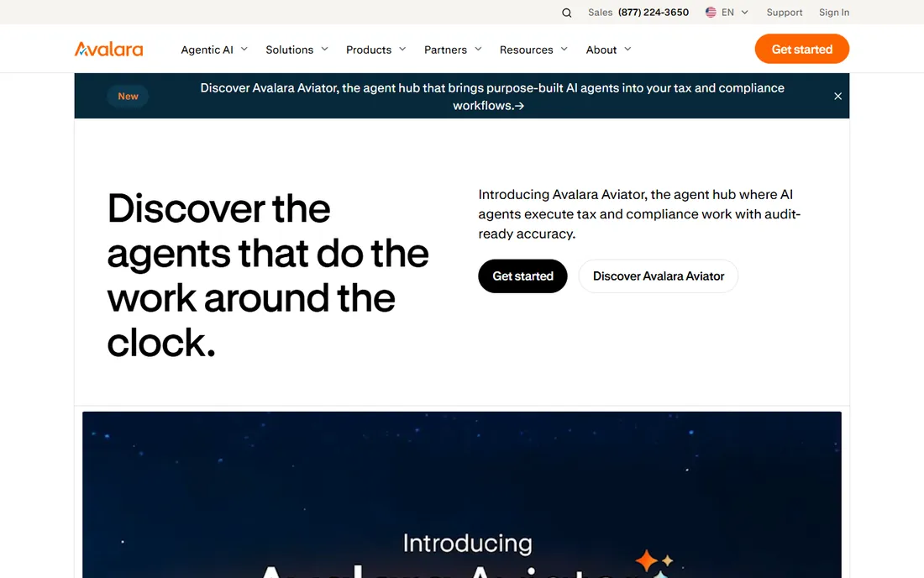The height and width of the screenshot is (578, 924).
Task: Expand the Partners menu
Action: pos(453,50)
